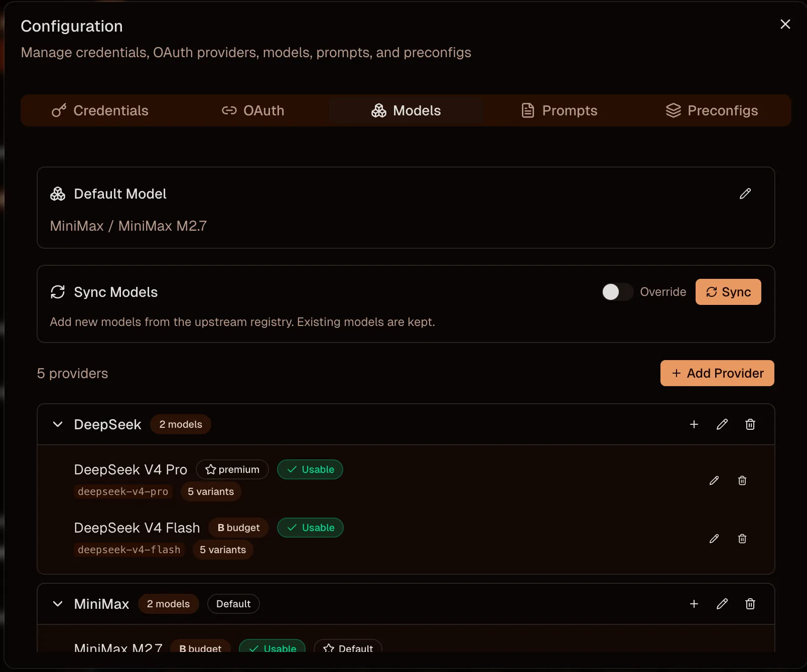Click the 'deepseek-v4-flash' model ID
This screenshot has height=672, width=807.
click(129, 550)
